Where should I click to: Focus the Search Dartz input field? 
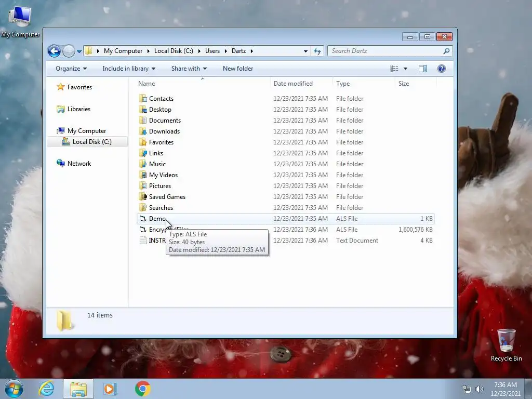pyautogui.click(x=386, y=51)
